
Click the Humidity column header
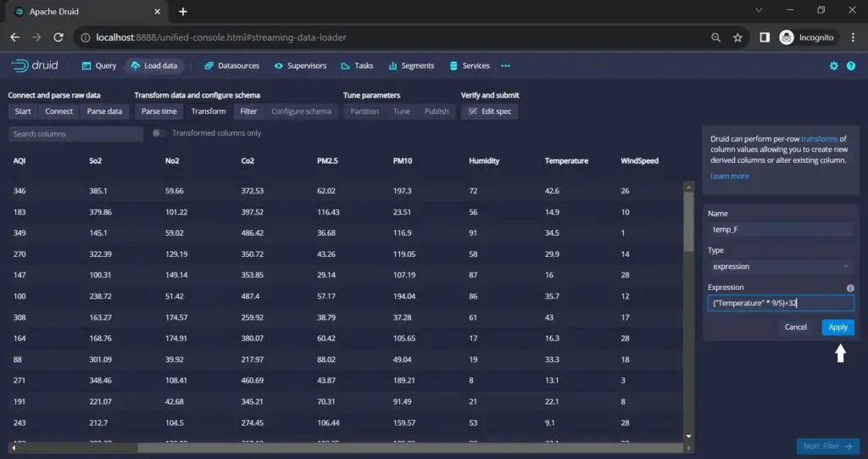(484, 160)
